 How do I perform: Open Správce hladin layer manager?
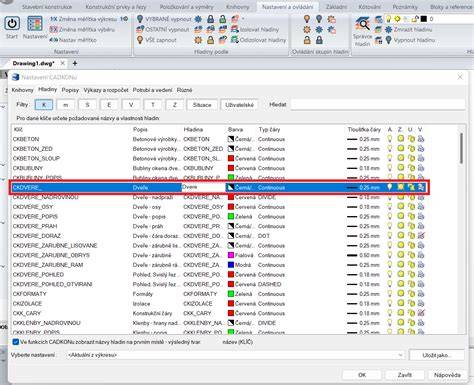[x=362, y=32]
